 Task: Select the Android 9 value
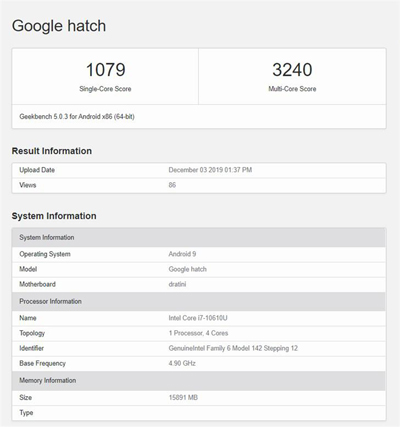pos(182,254)
